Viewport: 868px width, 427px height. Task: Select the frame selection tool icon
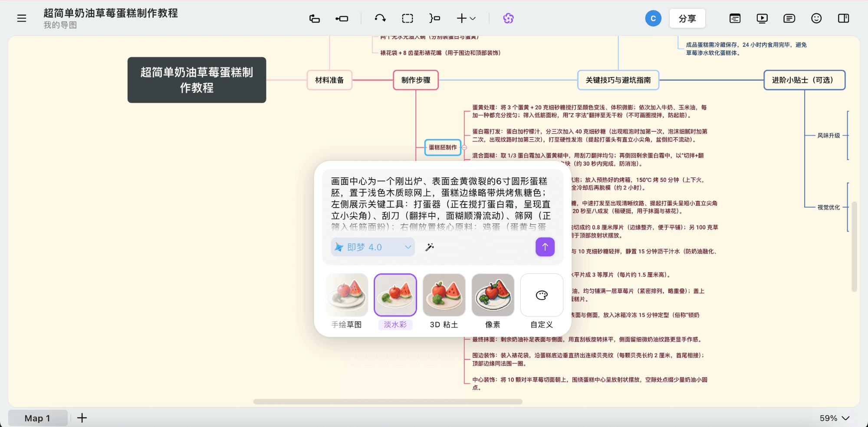(407, 18)
